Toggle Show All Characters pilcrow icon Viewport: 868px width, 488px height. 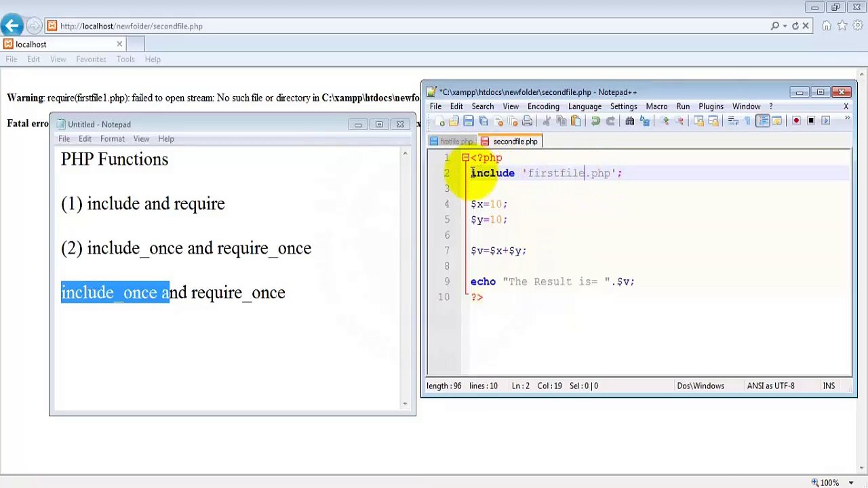tap(747, 121)
